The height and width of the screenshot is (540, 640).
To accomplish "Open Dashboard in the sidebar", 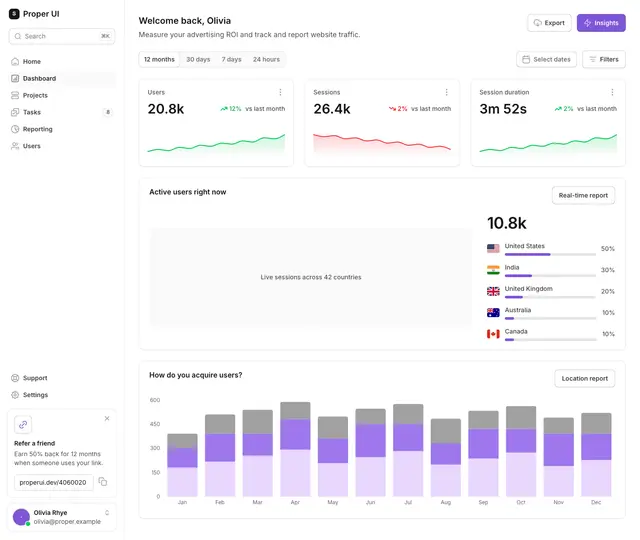I will point(62,78).
